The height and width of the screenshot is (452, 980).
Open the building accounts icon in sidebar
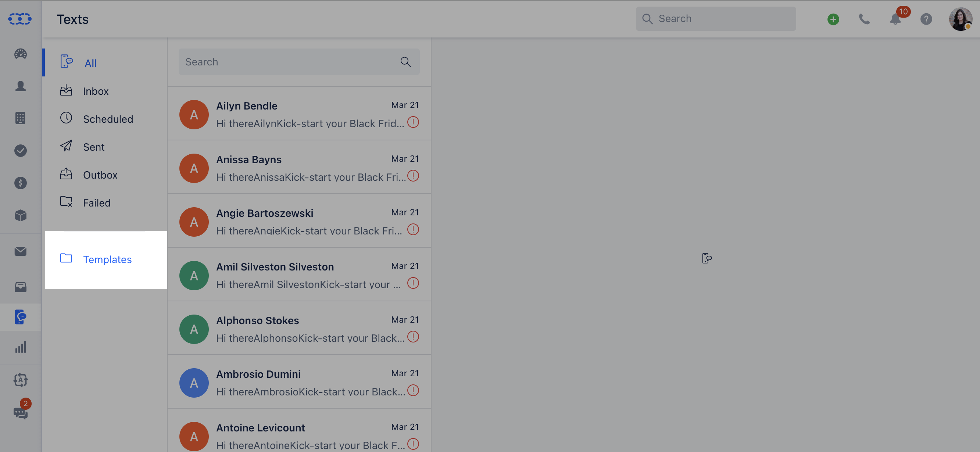click(x=21, y=118)
